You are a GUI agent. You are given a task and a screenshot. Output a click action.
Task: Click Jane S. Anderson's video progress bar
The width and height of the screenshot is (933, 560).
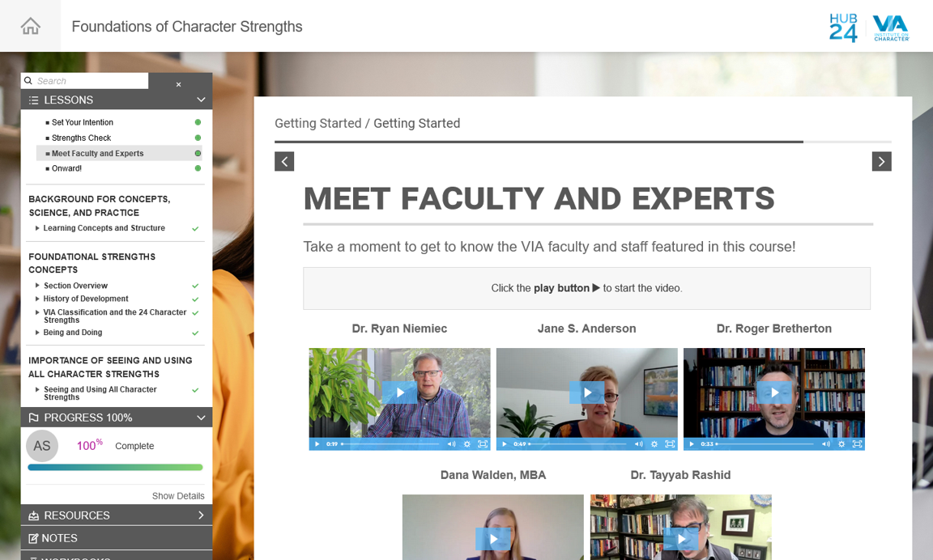pyautogui.click(x=579, y=443)
